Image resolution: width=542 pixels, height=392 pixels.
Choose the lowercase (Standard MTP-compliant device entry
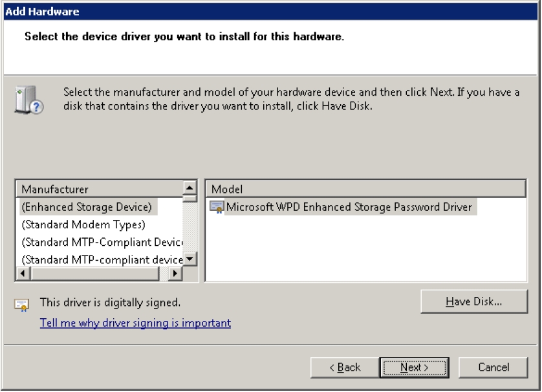pyautogui.click(x=102, y=259)
